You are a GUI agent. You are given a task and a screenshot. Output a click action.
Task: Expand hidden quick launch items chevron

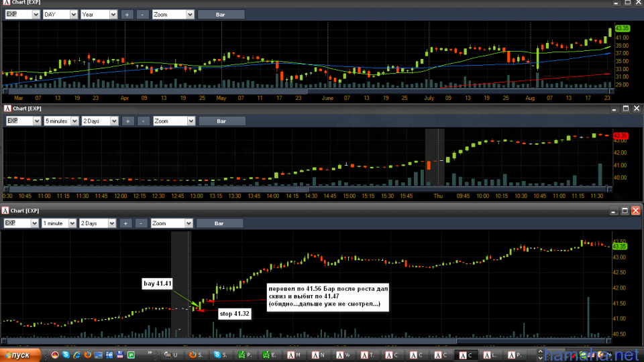(x=150, y=353)
